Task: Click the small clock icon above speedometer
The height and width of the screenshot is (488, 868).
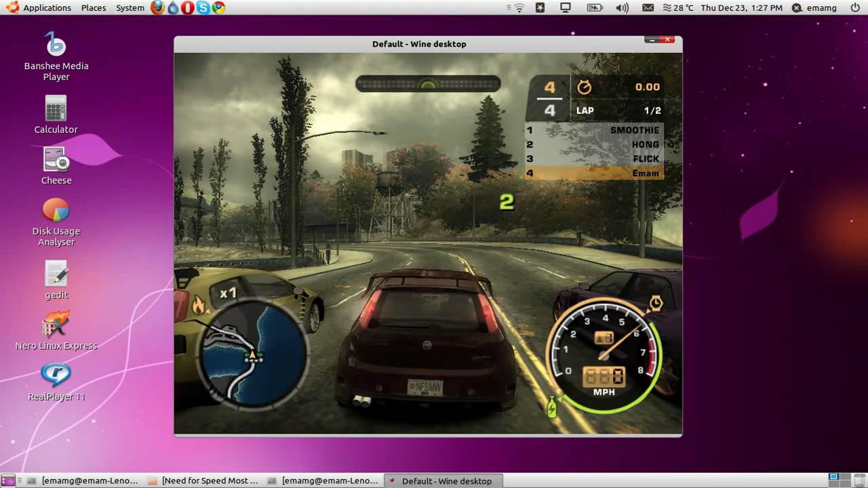Action: pyautogui.click(x=655, y=303)
